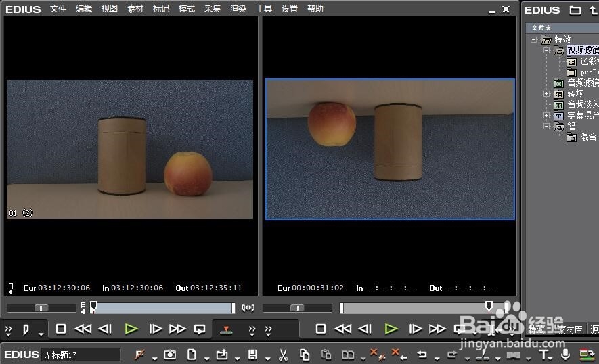Click the default transition icon

[x=514, y=355]
